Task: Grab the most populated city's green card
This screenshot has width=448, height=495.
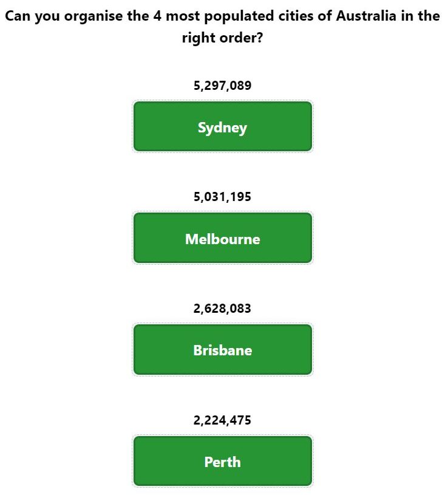Action: pyautogui.click(x=223, y=126)
